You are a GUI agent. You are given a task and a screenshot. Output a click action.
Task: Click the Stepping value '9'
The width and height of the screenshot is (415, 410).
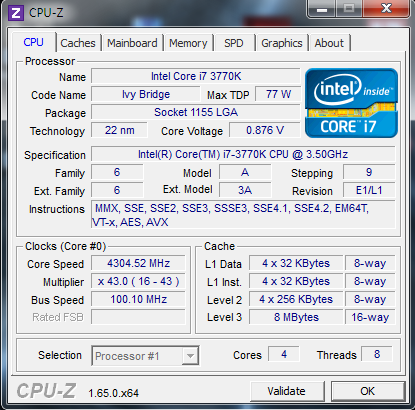[369, 172]
